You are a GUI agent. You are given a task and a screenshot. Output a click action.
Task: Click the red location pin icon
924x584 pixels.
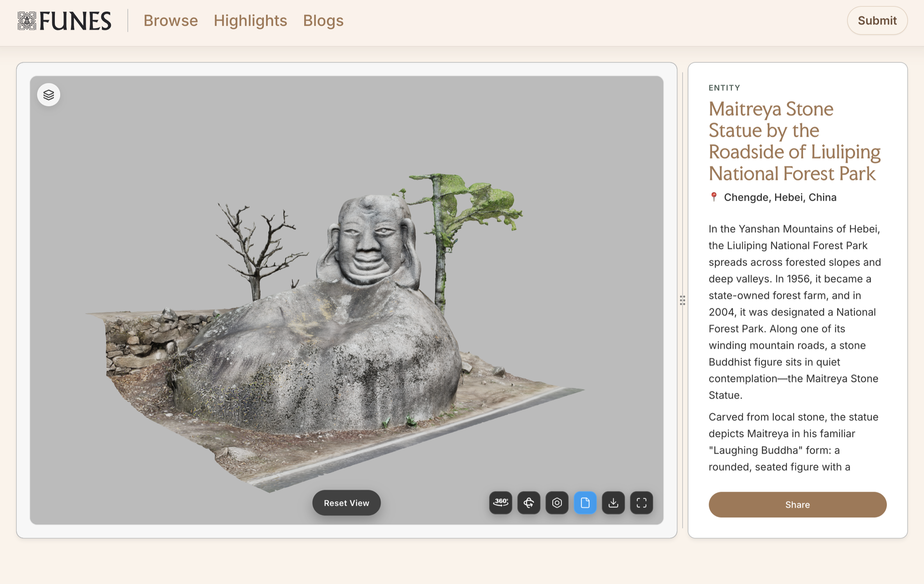pos(713,197)
